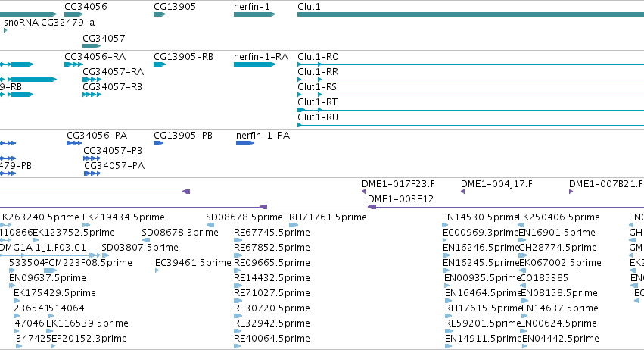Click EST EN16901.5prime

(x=557, y=233)
